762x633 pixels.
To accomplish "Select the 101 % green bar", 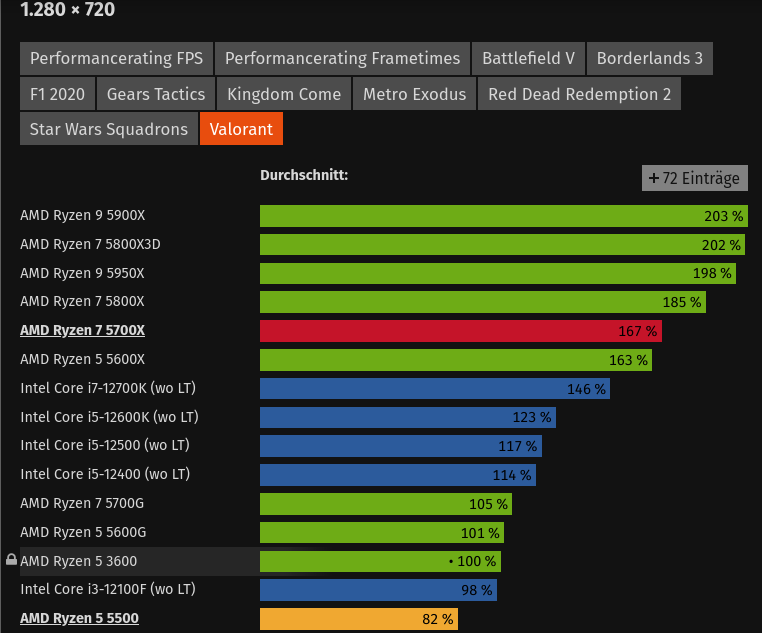I will click(x=382, y=532).
